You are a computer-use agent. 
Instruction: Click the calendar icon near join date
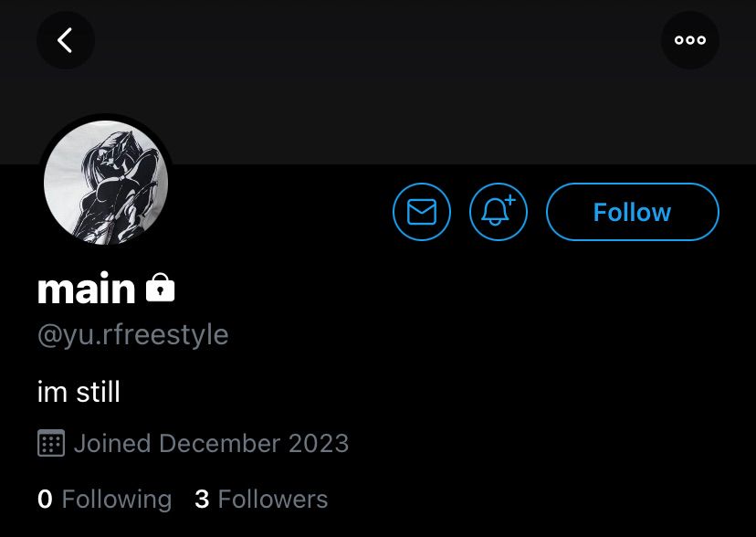(51, 444)
